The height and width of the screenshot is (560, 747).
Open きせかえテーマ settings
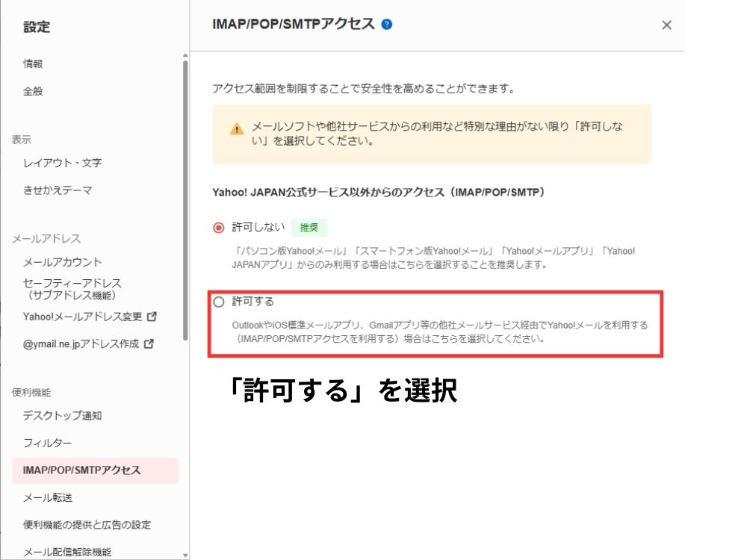point(58,190)
